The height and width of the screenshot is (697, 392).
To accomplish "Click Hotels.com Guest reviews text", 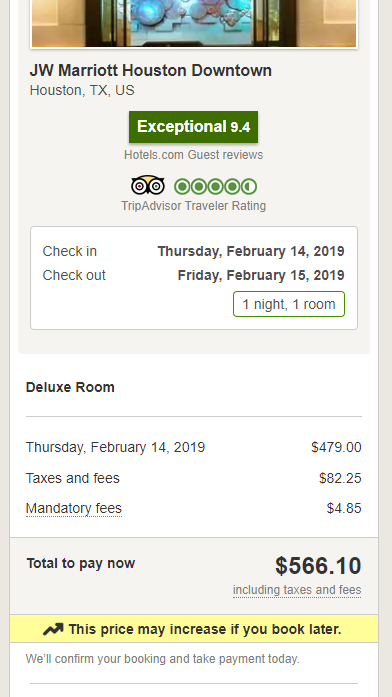I will 193,155.
